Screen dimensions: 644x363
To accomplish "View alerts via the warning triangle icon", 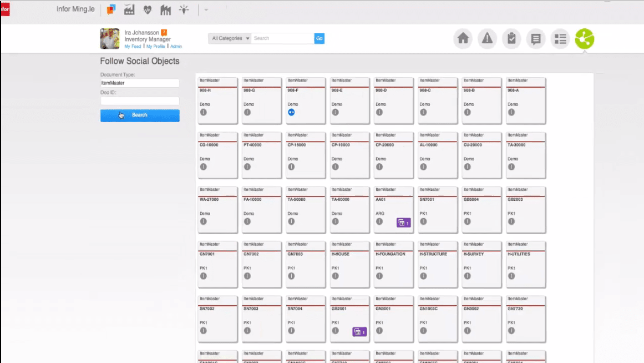I will click(487, 38).
